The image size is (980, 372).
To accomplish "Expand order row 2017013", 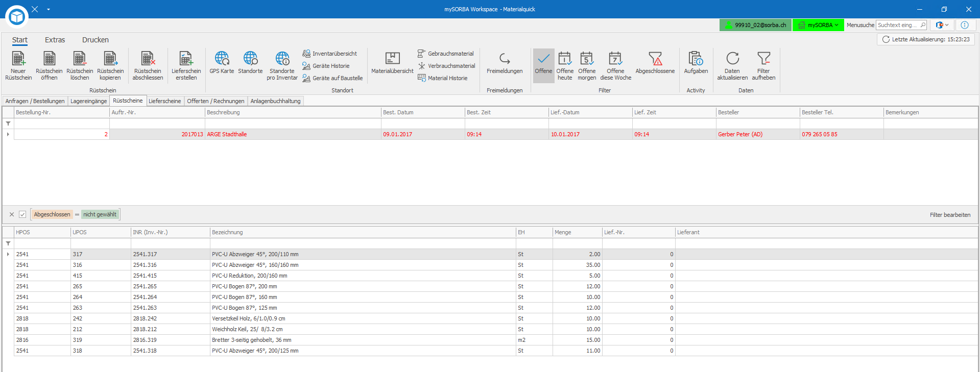I will point(8,134).
